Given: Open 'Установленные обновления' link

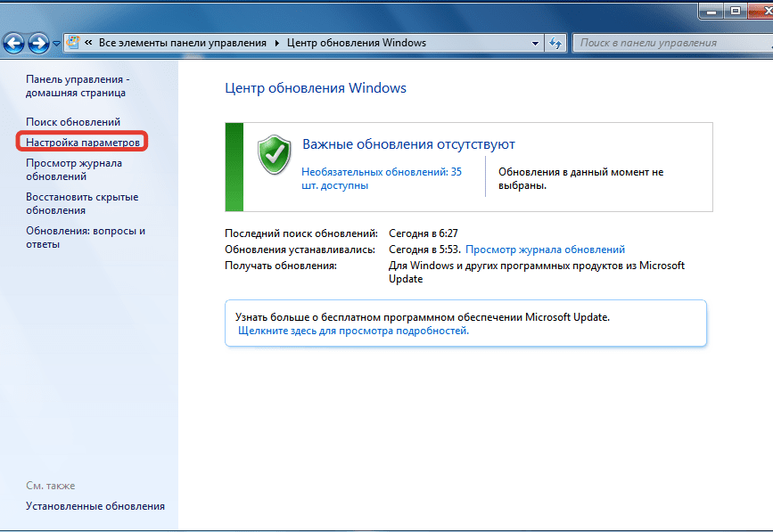Looking at the screenshot, I should (95, 506).
